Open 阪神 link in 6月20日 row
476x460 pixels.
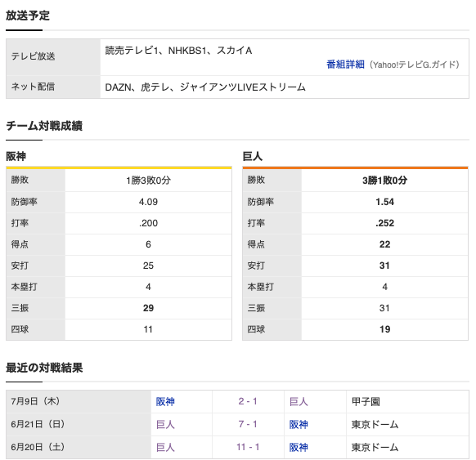(299, 447)
